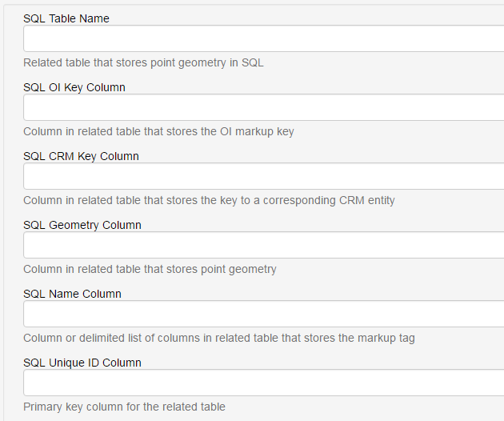Click the 'SQL Geometry Column' label text

tap(82, 225)
